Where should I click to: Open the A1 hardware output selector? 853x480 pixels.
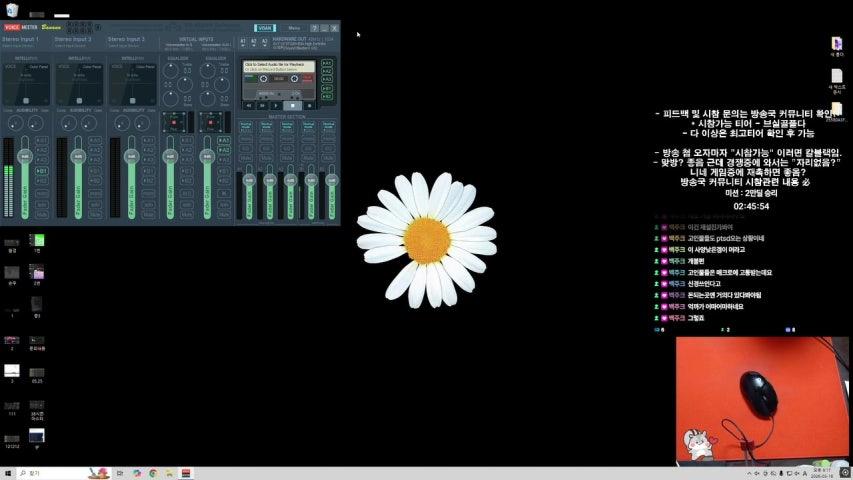[242, 41]
